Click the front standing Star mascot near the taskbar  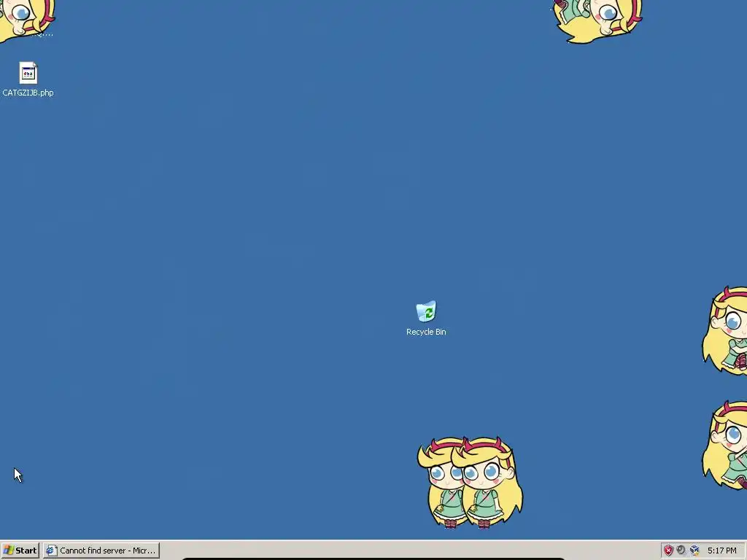[487, 483]
